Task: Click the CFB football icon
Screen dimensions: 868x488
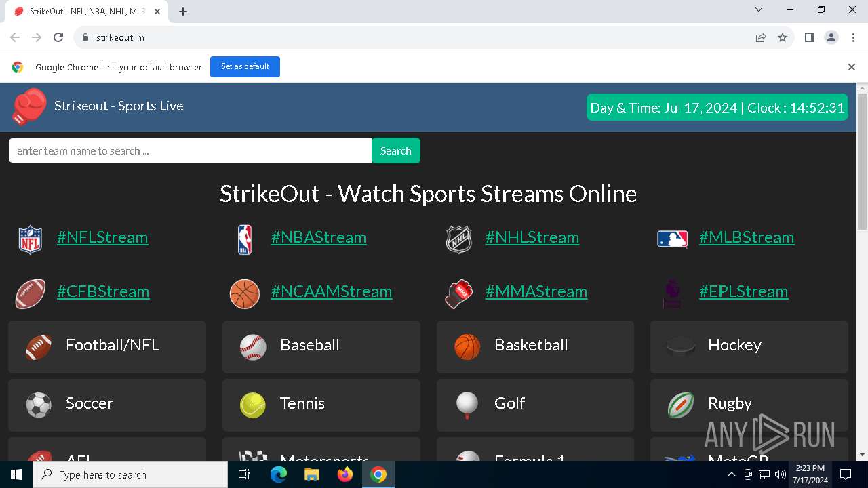Action: click(31, 294)
